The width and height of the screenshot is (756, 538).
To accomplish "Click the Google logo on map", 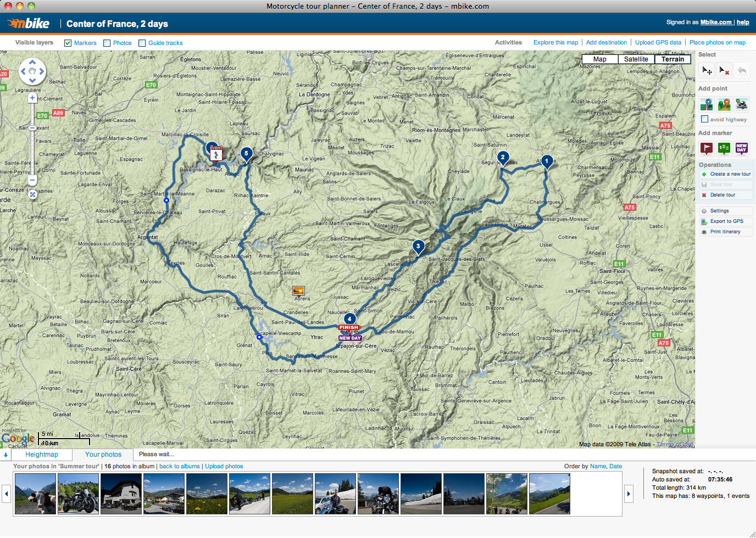I will [18, 439].
